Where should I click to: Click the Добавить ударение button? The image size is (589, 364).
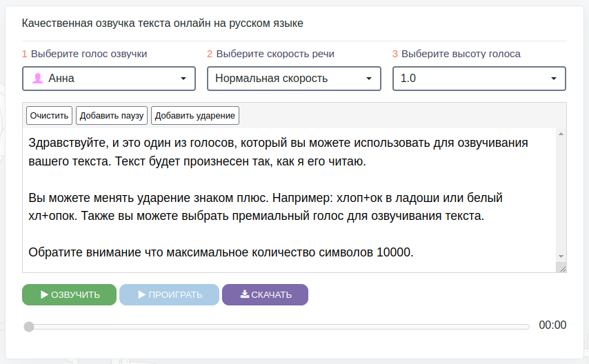click(195, 115)
